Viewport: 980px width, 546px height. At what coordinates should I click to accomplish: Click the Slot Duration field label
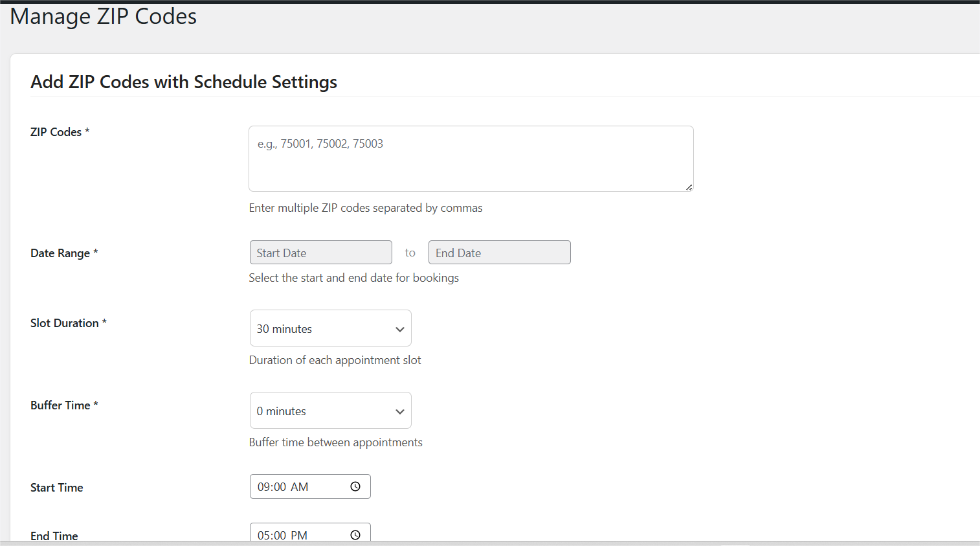coord(64,323)
